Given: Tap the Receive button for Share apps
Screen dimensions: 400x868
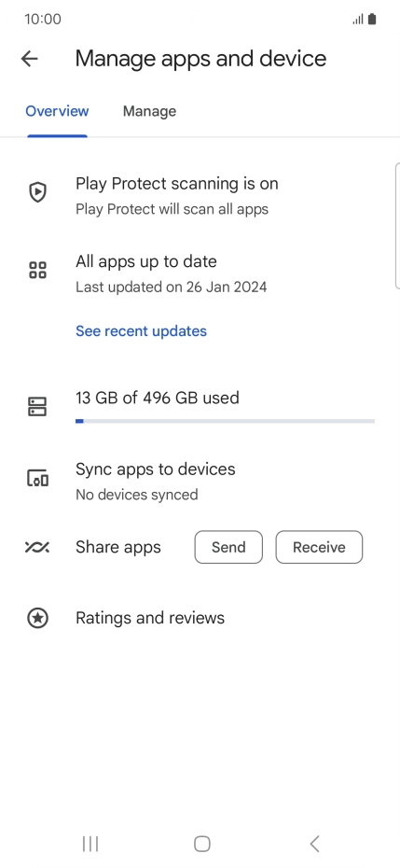Looking at the screenshot, I should tap(319, 548).
